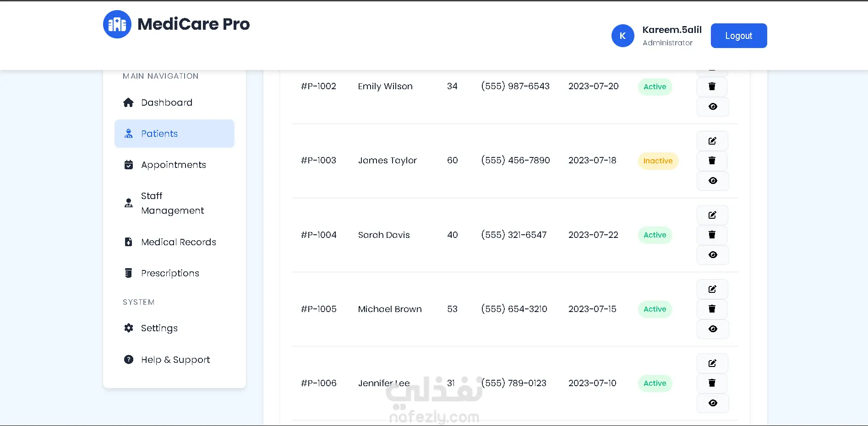This screenshot has width=868, height=426.
Task: Go to Appointments in the sidebar
Action: (173, 165)
